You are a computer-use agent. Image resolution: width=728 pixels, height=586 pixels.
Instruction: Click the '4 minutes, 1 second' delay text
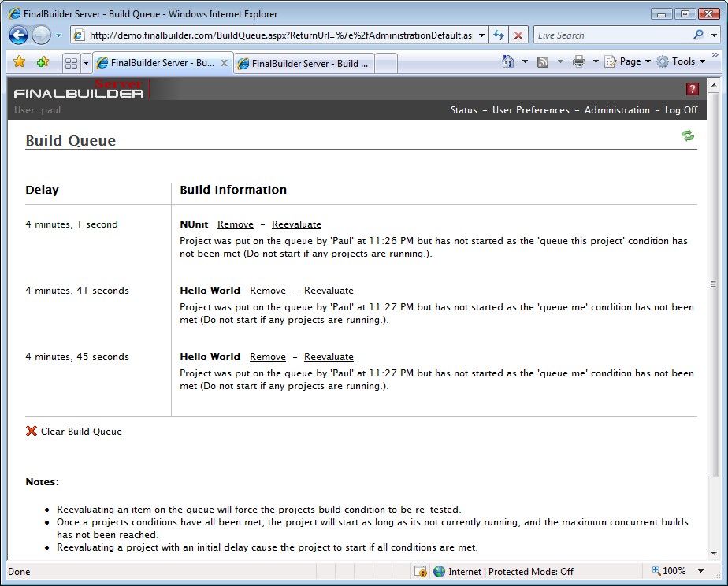(72, 224)
